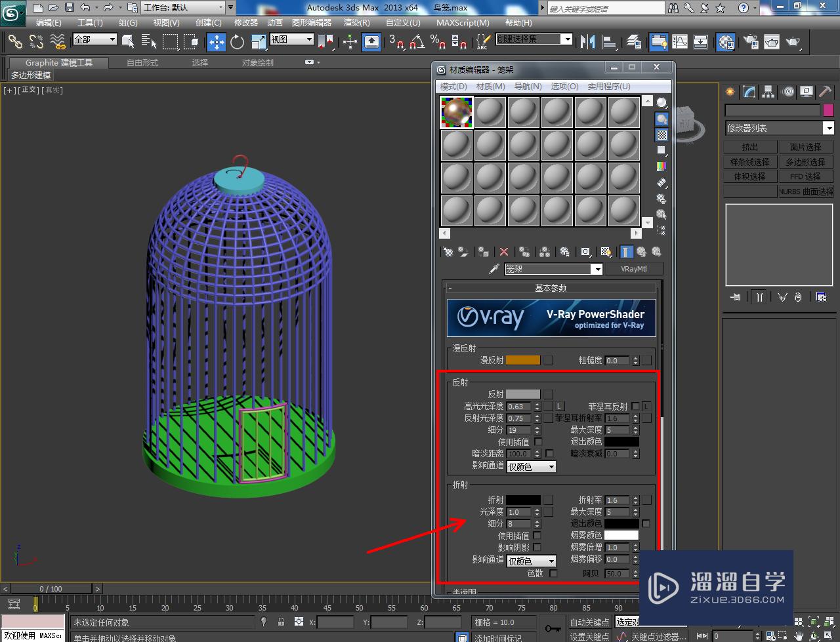Open the Hierarchy tab in command panel
840x642 pixels.
768,92
